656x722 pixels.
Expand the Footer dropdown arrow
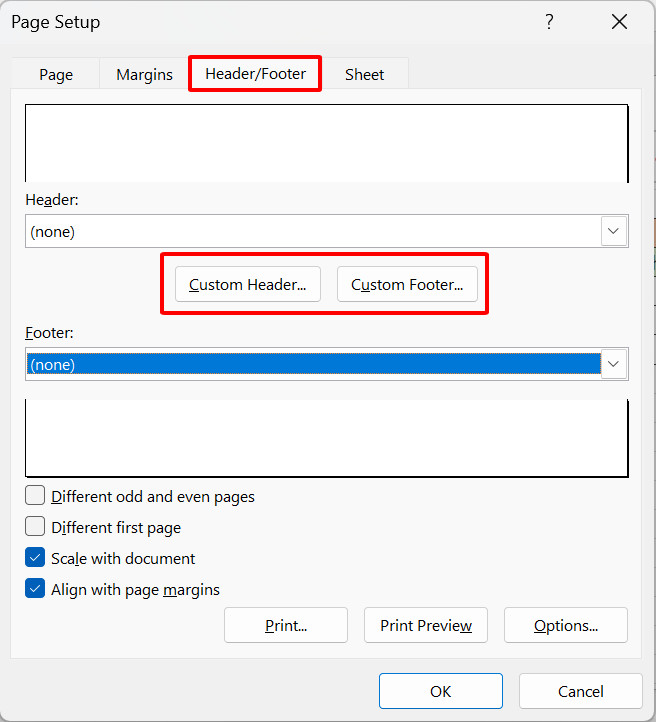tap(614, 365)
